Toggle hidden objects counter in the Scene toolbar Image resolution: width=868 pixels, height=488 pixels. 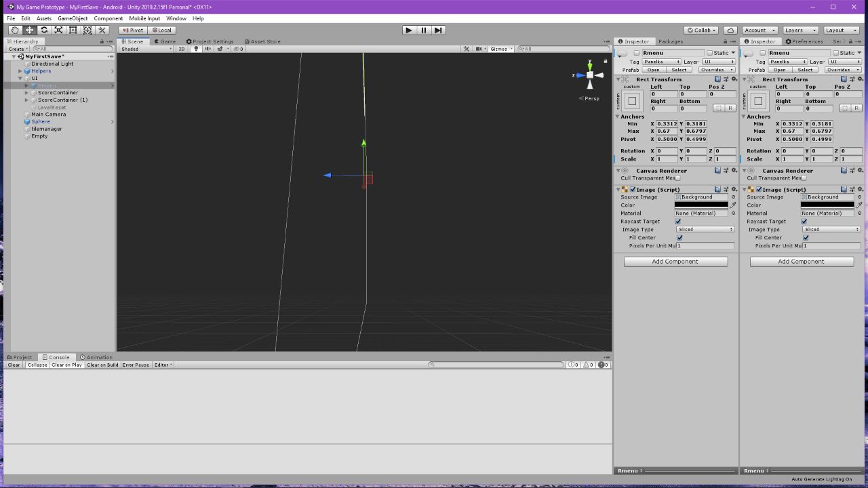(x=238, y=49)
